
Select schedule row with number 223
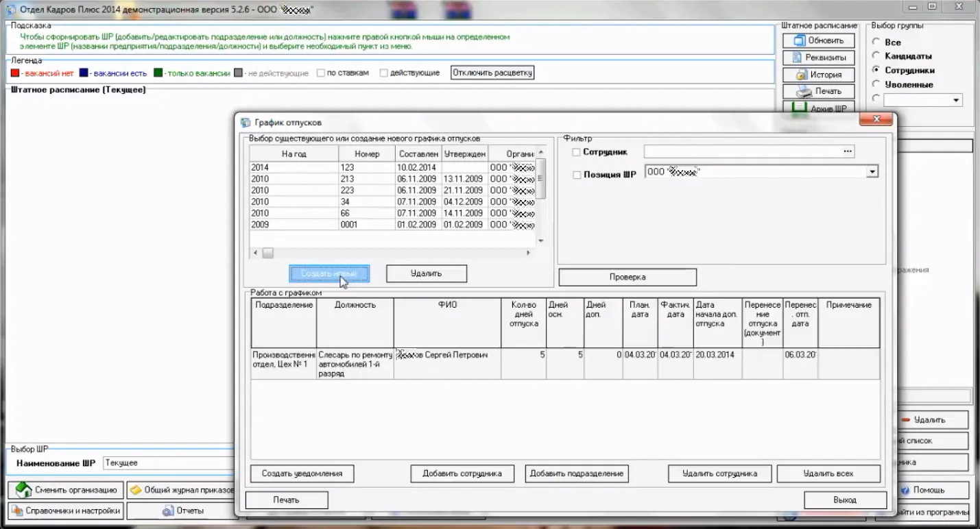tap(392, 190)
